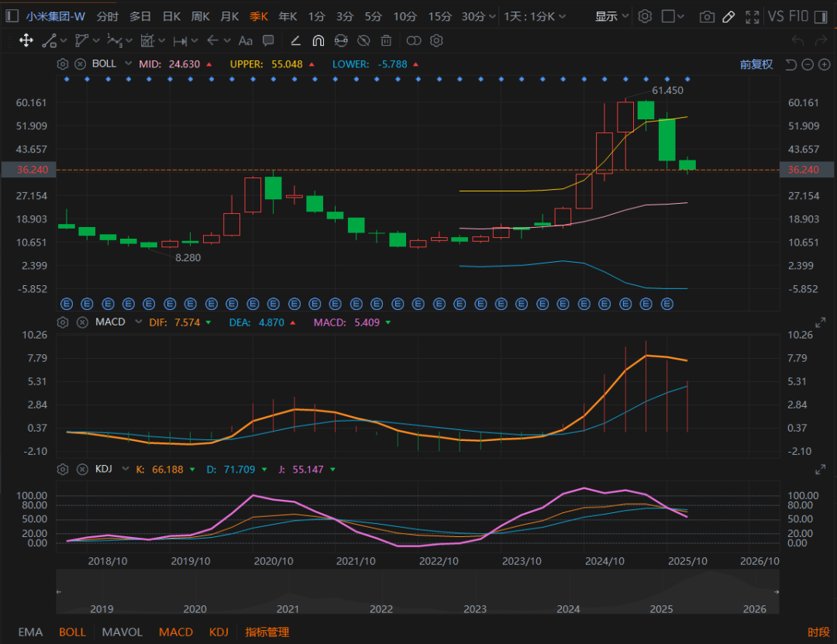Select the 日K daily chart tab
This screenshot has width=837, height=644.
pyautogui.click(x=171, y=16)
